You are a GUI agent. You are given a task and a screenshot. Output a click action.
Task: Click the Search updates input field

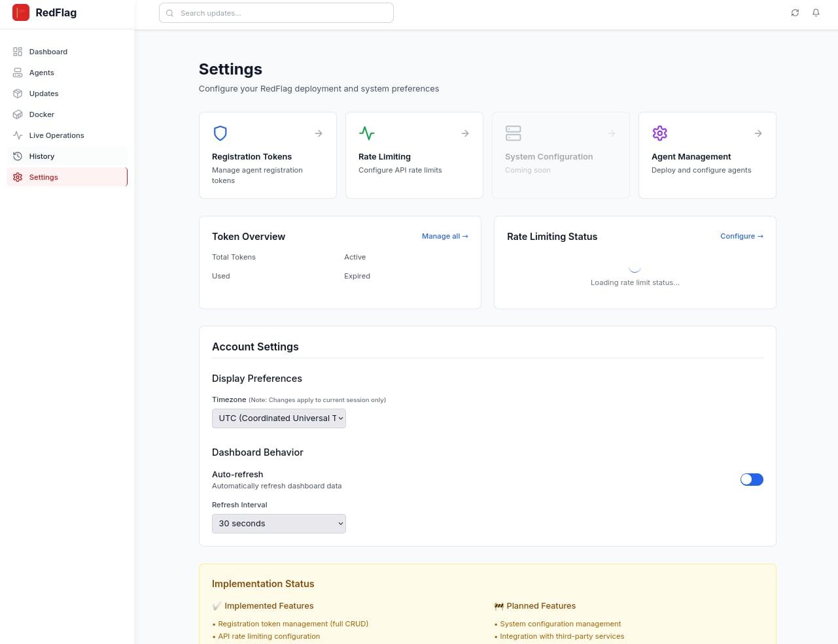coord(281,13)
